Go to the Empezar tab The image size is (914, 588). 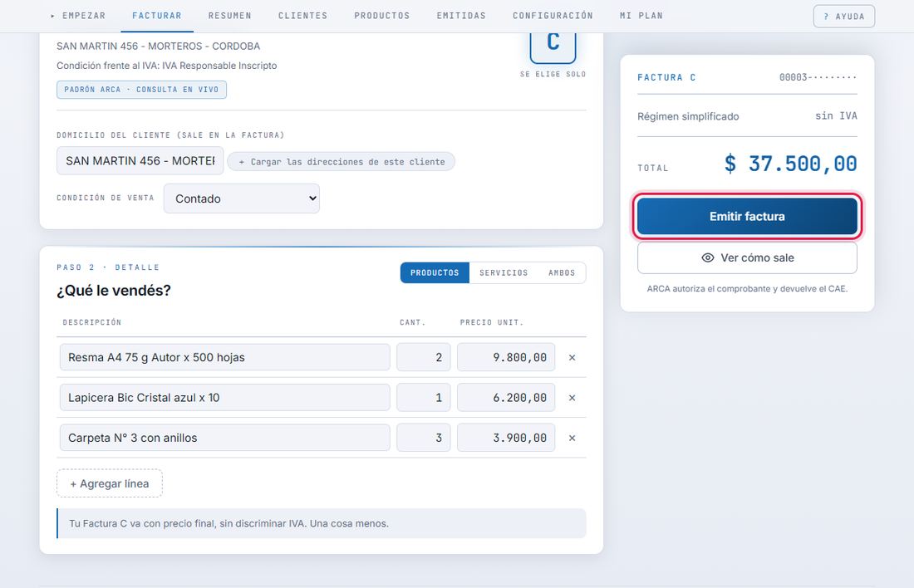click(x=78, y=16)
